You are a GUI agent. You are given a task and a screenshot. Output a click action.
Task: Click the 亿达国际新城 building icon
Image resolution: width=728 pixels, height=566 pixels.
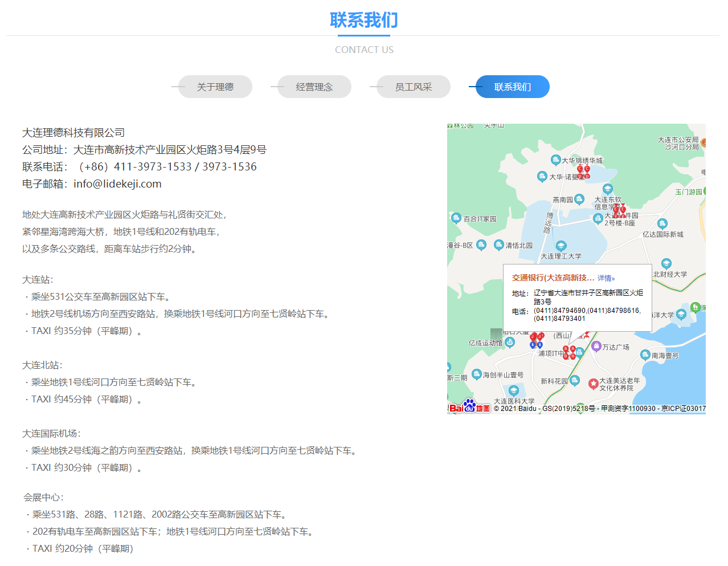point(662,223)
